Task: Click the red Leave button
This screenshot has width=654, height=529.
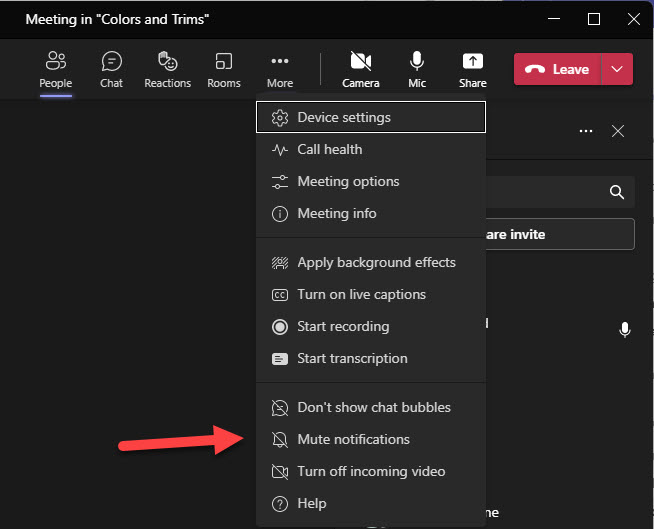Action: [x=558, y=69]
